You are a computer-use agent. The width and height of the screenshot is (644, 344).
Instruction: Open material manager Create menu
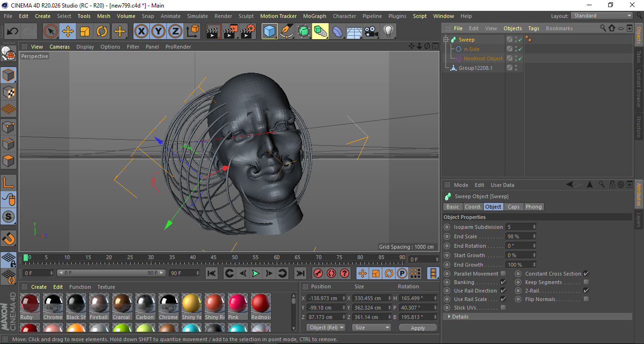pyautogui.click(x=39, y=287)
